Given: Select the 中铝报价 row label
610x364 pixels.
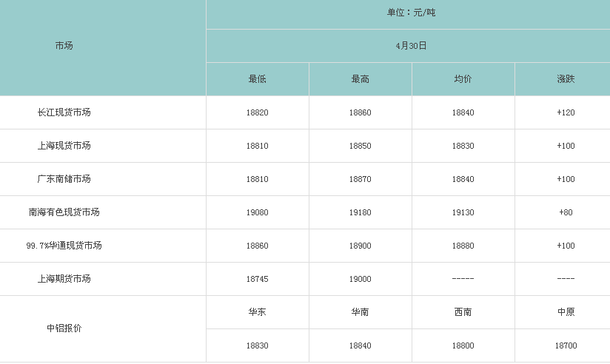Looking at the screenshot, I should click(64, 328).
